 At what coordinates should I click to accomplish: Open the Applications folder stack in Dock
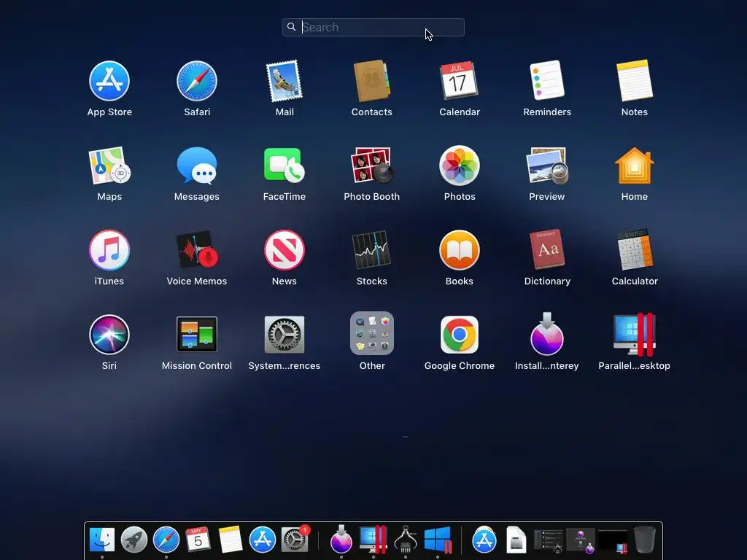pyautogui.click(x=484, y=540)
